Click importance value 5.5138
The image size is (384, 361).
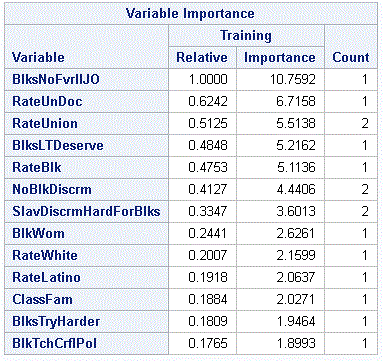[x=296, y=123]
